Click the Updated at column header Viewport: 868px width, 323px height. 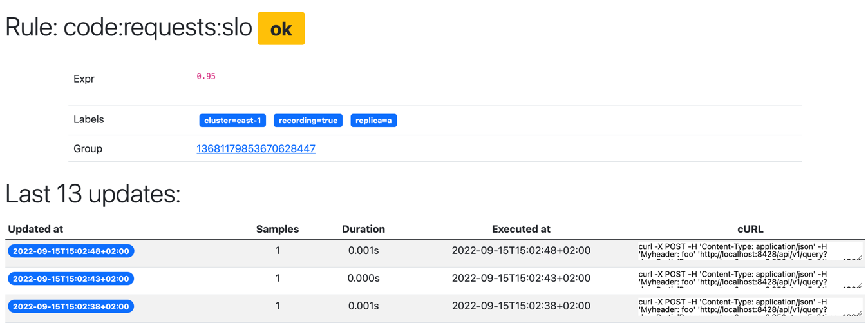(x=35, y=229)
